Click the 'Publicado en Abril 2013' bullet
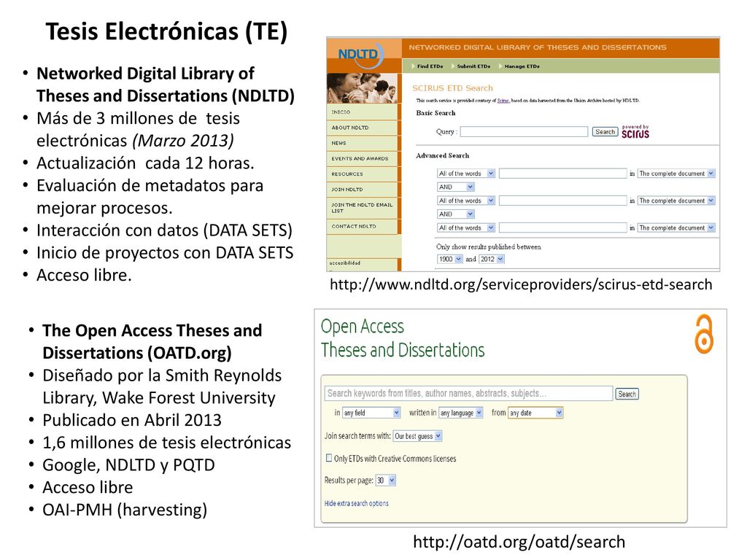The image size is (747, 560). 132,421
